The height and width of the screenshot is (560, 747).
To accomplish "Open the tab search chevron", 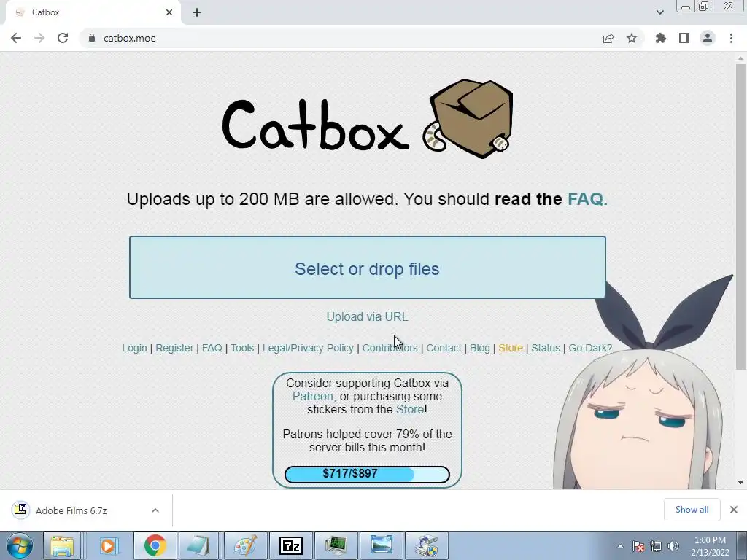I will coord(659,12).
